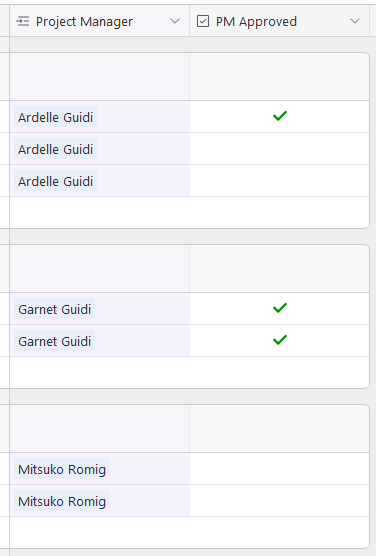Select the PM Approved column header

click(x=280, y=21)
